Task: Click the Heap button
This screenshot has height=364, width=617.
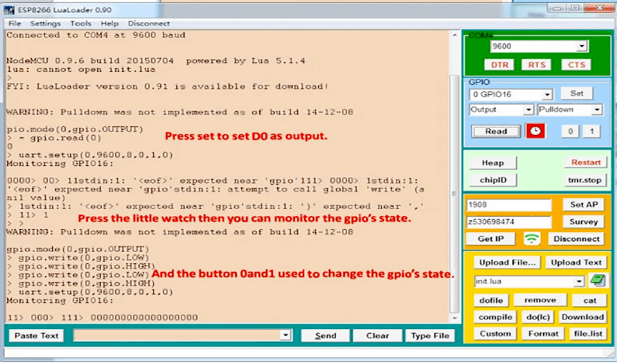Action: (x=493, y=162)
